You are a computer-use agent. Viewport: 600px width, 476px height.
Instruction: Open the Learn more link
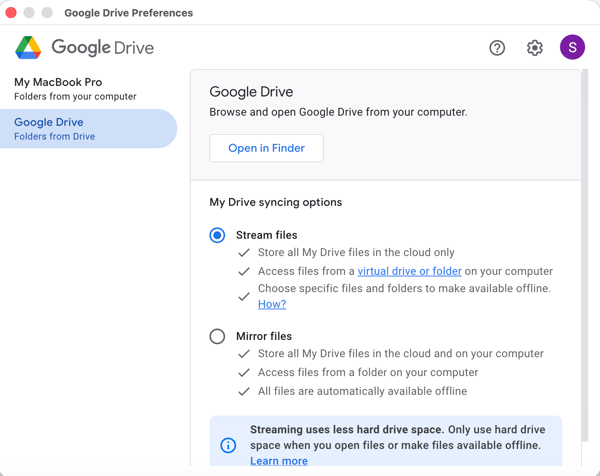(x=279, y=461)
